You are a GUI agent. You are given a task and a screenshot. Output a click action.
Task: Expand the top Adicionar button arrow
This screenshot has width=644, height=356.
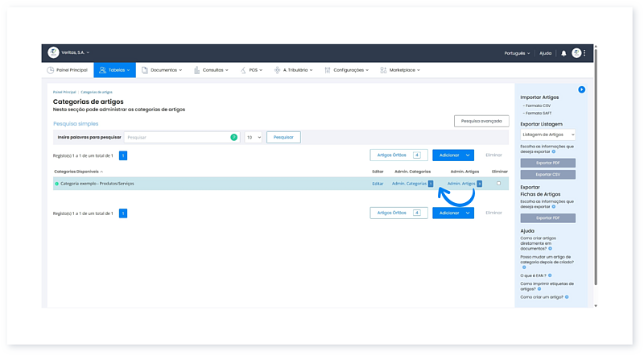(x=467, y=155)
